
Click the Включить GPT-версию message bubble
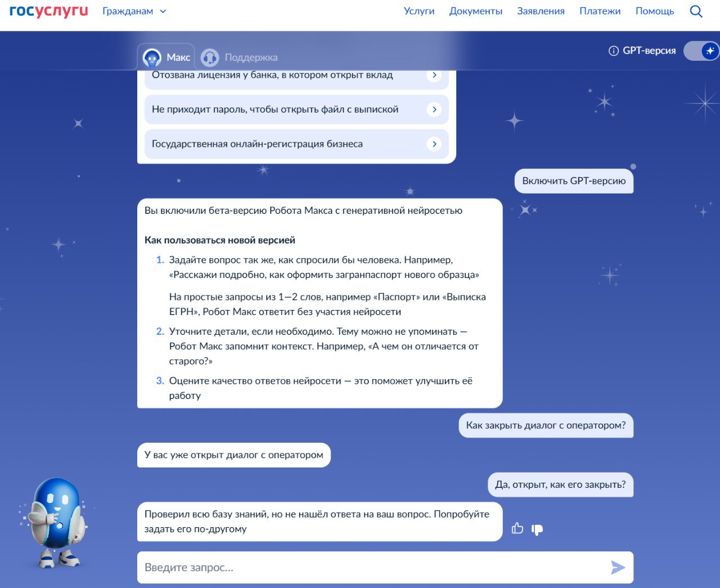[x=574, y=181]
